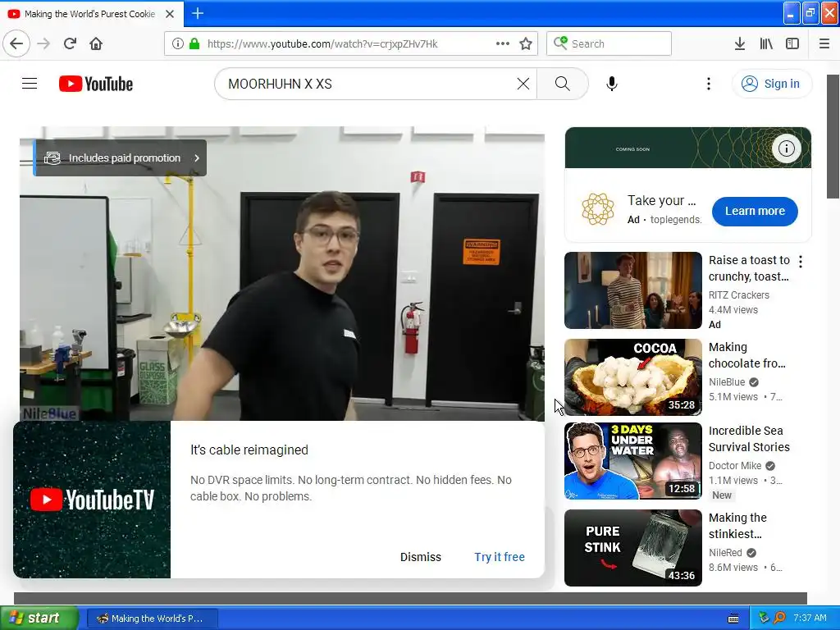
Task: Open Raise a toast to crunchy title
Action: (749, 268)
